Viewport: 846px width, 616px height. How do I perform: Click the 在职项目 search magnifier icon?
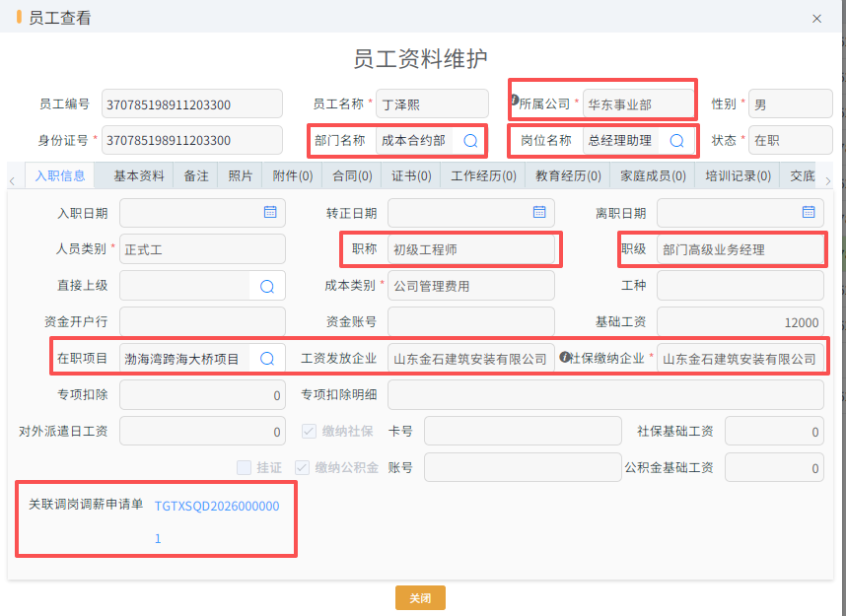pyautogui.click(x=267, y=359)
